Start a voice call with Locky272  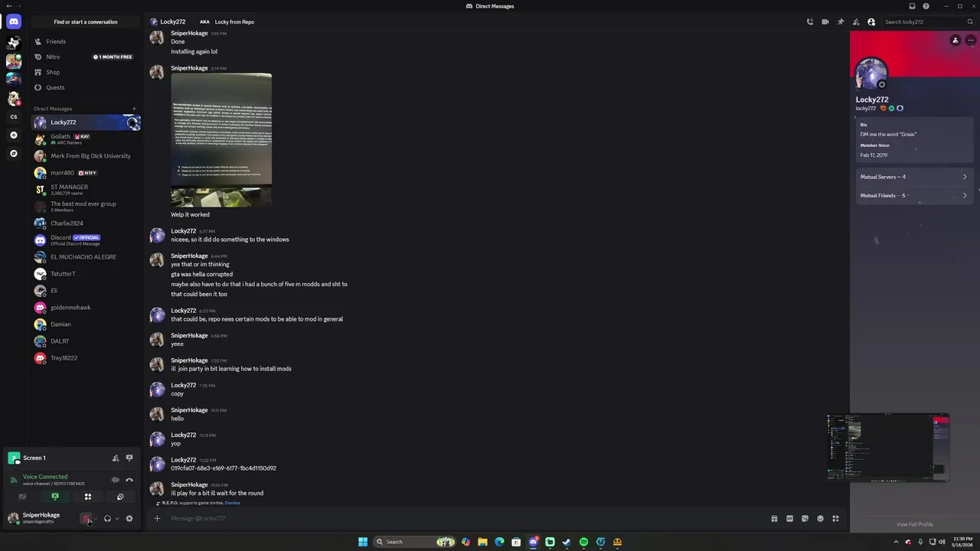pyautogui.click(x=810, y=22)
